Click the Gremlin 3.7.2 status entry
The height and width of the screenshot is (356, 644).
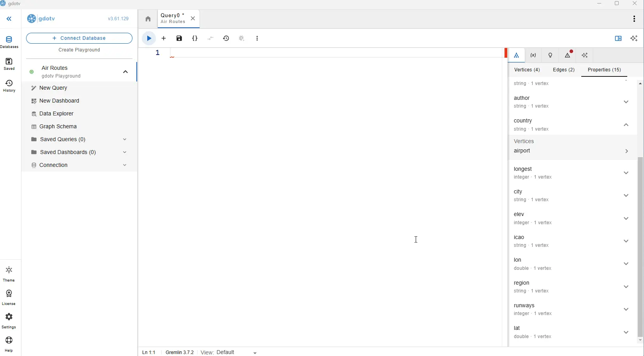point(180,352)
